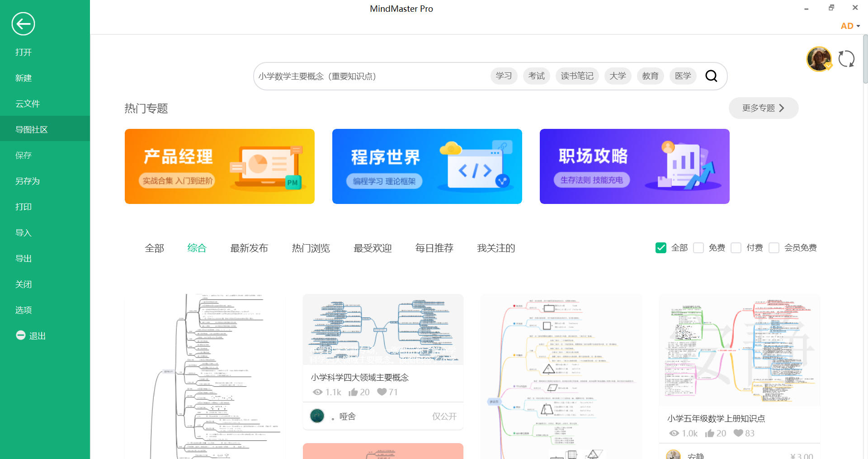Open 云文件 in sidebar menu
Viewport: 868px width, 459px height.
pos(45,104)
